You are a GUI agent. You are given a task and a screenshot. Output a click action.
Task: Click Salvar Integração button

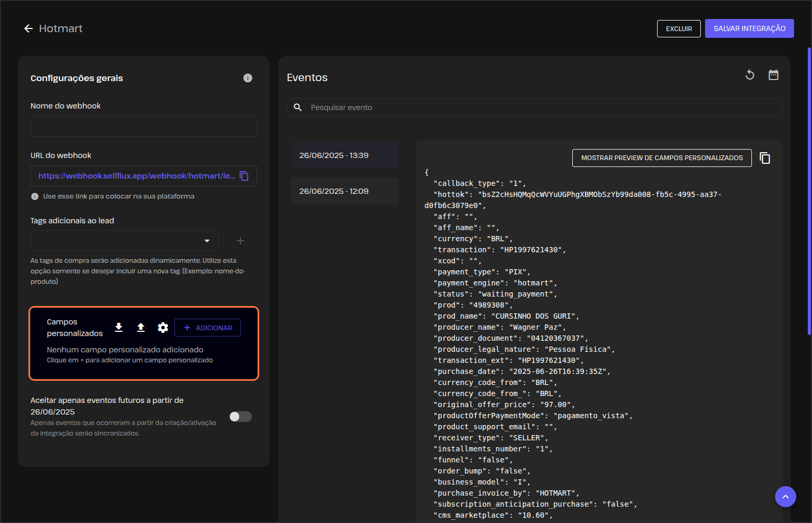749,29
